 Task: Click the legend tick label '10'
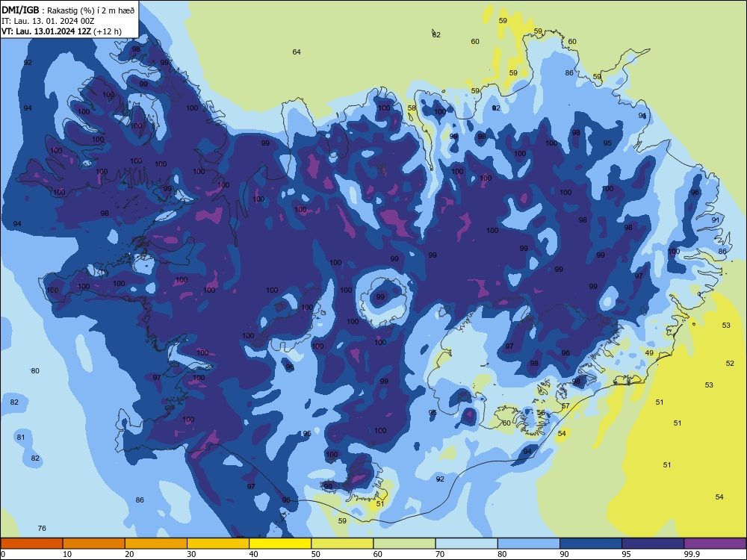67,554
